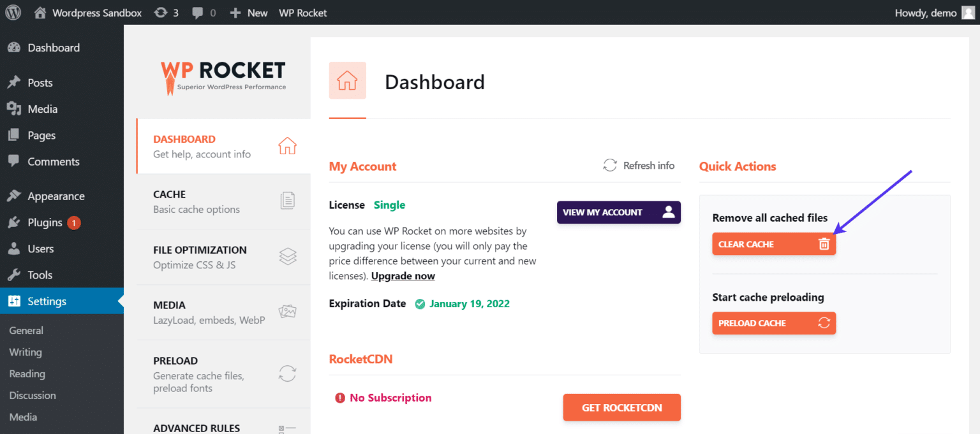Open the comments bubble icon in admin bar
980x434 pixels.
[x=198, y=13]
